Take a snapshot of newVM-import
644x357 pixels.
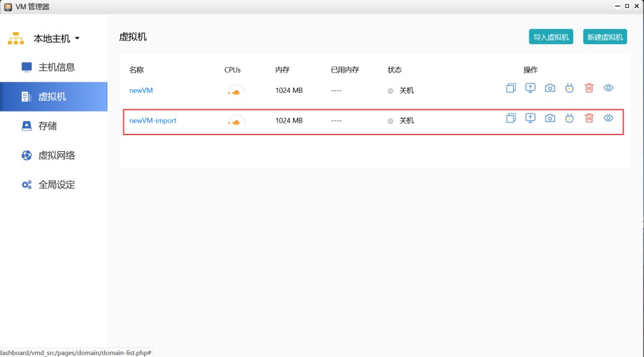coord(550,118)
